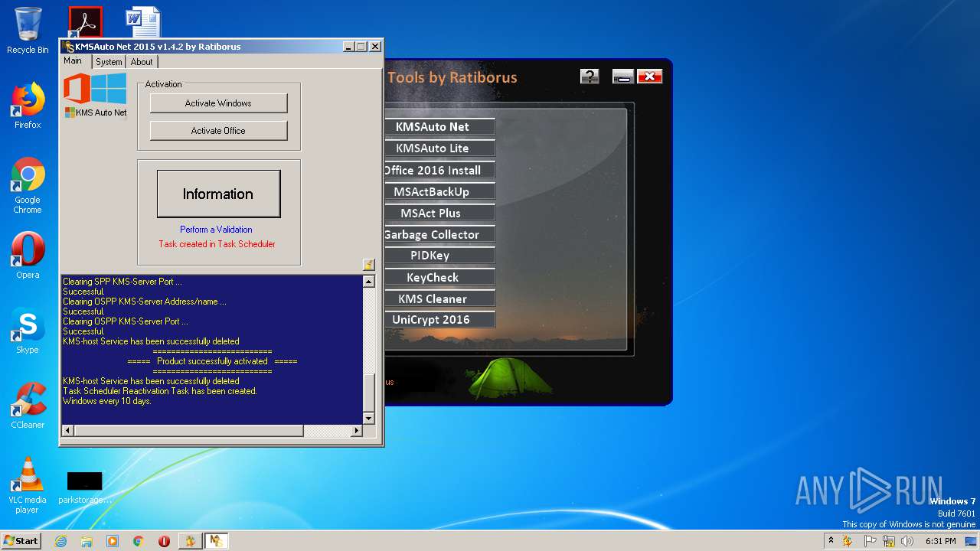This screenshot has width=980, height=551.
Task: Open Chrome from the taskbar
Action: [139, 541]
